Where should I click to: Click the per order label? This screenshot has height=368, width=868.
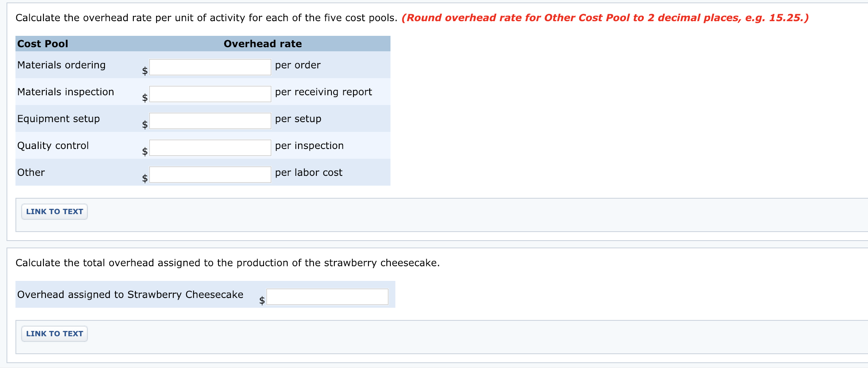297,65
